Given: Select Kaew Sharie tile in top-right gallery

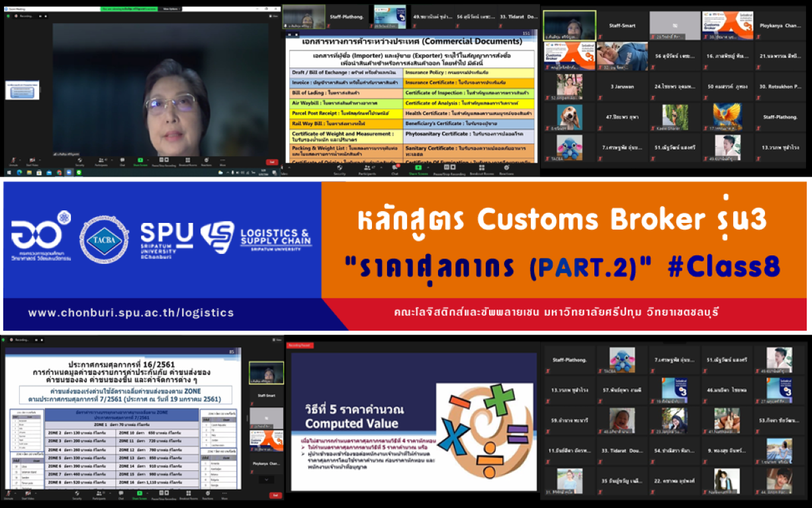Looking at the screenshot, I should pos(675,117).
